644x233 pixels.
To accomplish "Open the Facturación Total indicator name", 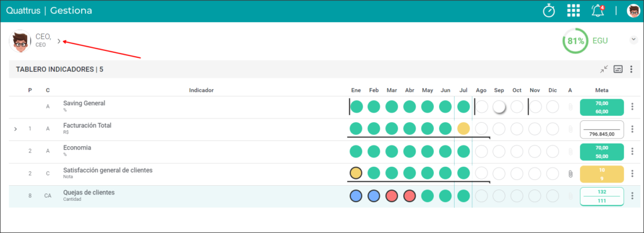I will click(x=87, y=125).
